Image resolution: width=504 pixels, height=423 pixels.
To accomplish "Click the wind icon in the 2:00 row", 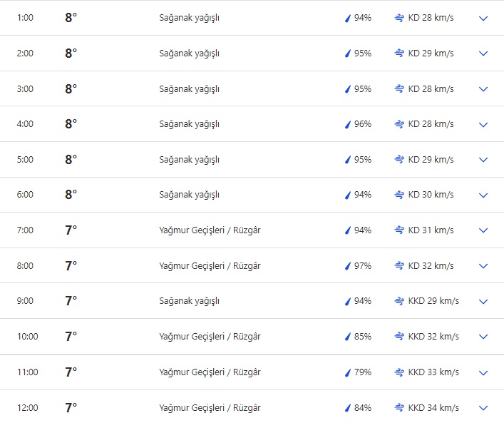I will click(399, 53).
